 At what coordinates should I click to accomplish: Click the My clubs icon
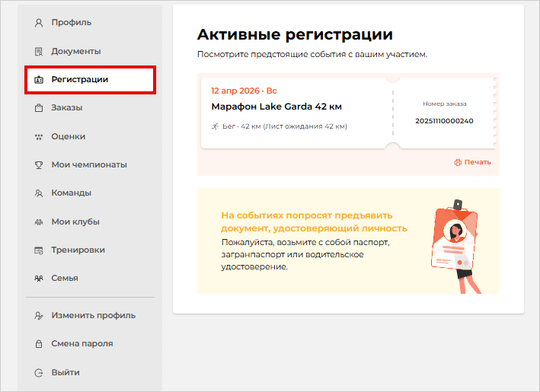(x=39, y=222)
